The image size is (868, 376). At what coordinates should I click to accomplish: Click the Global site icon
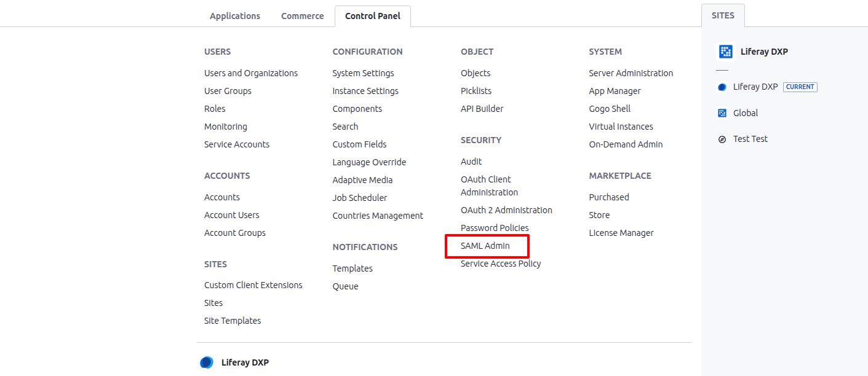point(722,113)
